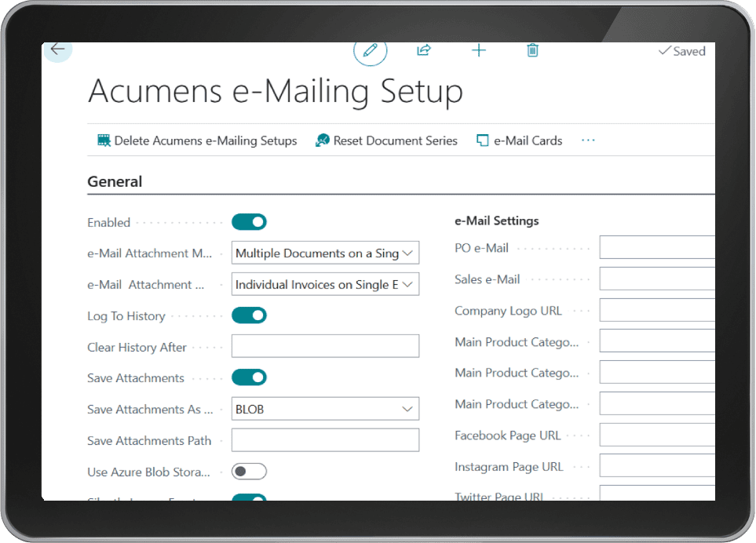Click the Company Logo URL label
This screenshot has width=756, height=543.
tap(508, 311)
